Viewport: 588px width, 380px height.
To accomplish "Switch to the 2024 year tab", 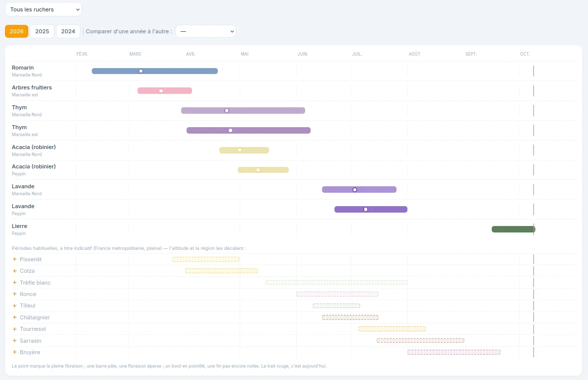I will (x=68, y=31).
